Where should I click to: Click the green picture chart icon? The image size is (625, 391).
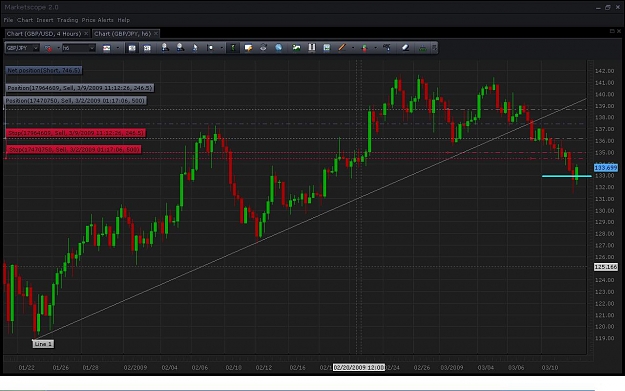pyautogui.click(x=296, y=48)
